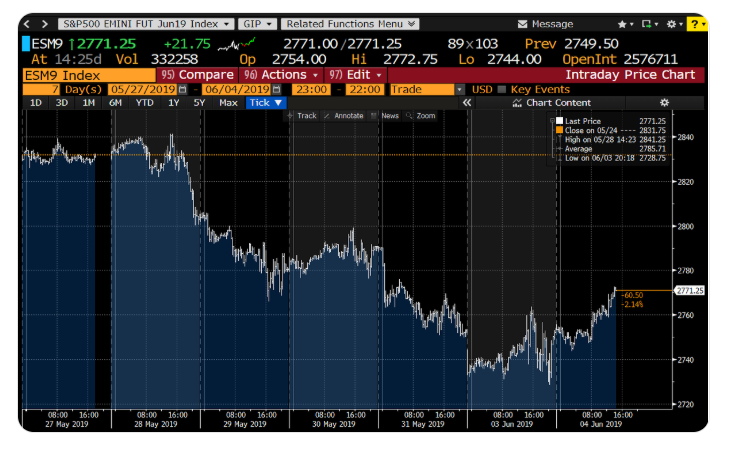Screen dimensions: 735x449
Task: Select the Annotate pencil tool
Action: [x=327, y=116]
